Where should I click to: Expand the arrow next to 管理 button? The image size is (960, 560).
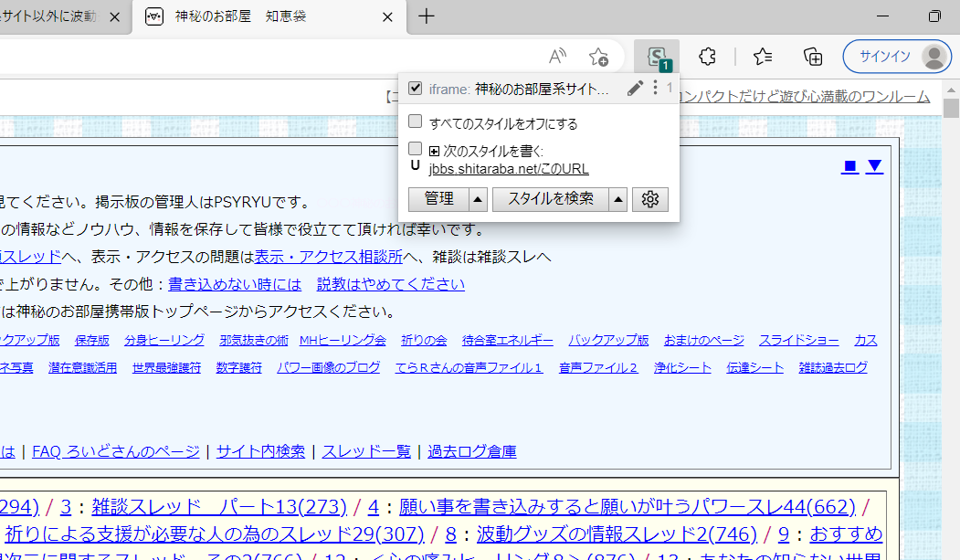coord(478,199)
